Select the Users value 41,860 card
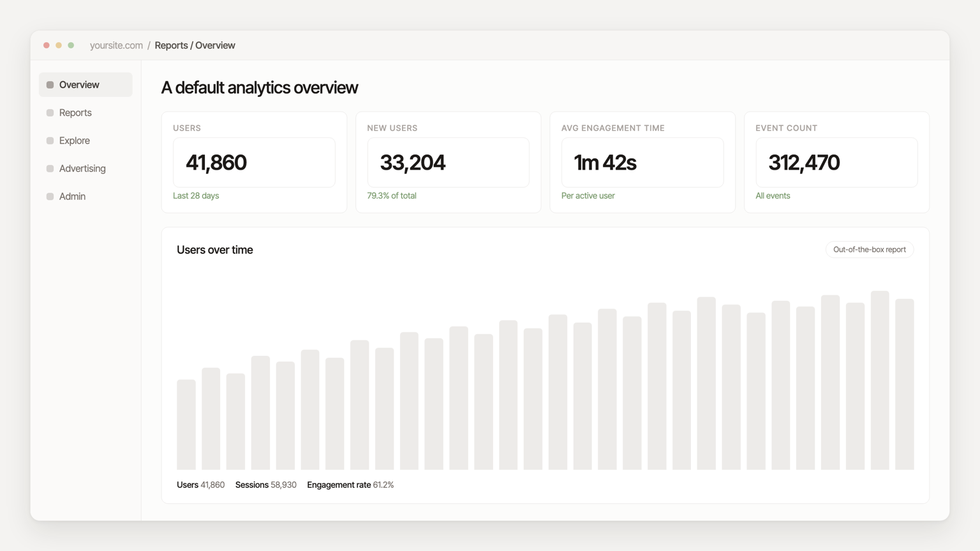The image size is (980, 551). point(254,163)
